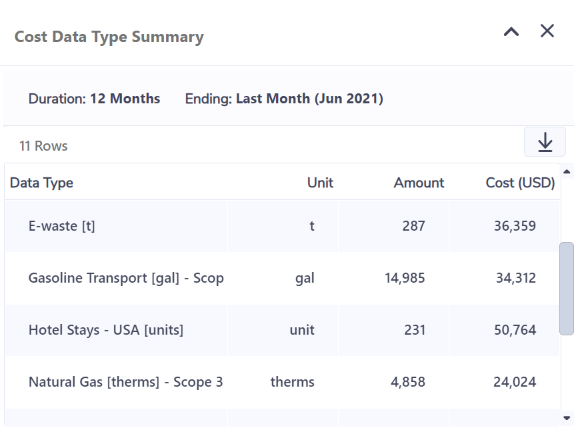Collapse the Cost Data Type Summary panel
The height and width of the screenshot is (428, 574).
511,32
